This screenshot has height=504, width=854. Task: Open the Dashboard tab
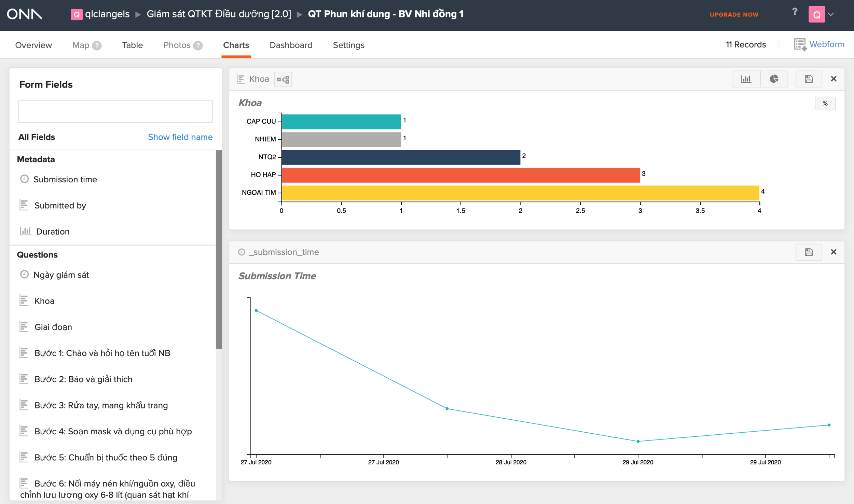(291, 45)
